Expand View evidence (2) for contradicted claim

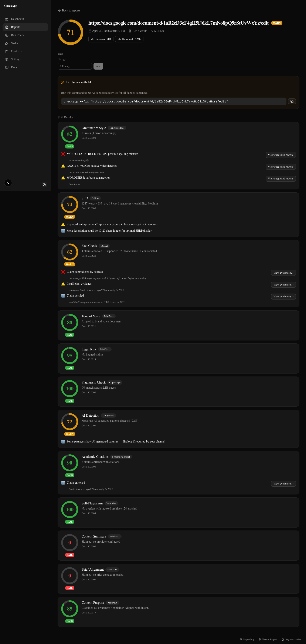click(x=283, y=273)
